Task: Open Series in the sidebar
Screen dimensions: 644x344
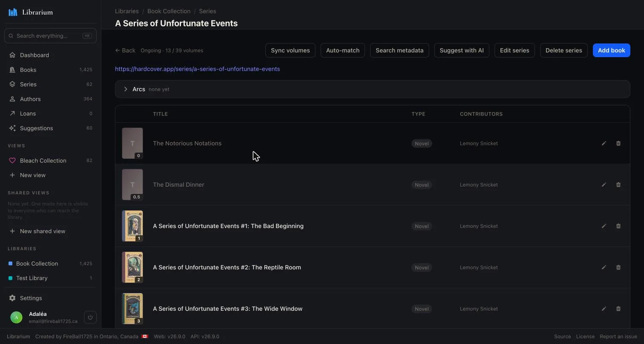Action: [x=50, y=84]
